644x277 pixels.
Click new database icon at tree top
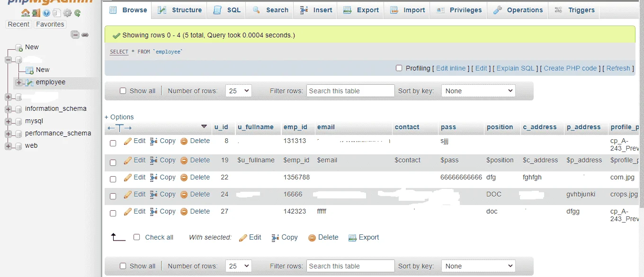19,47
